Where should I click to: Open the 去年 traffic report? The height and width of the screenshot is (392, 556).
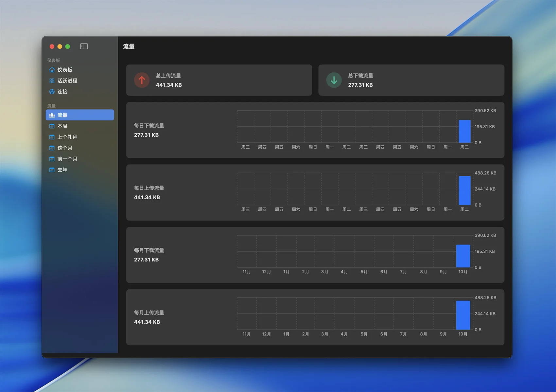pyautogui.click(x=62, y=170)
